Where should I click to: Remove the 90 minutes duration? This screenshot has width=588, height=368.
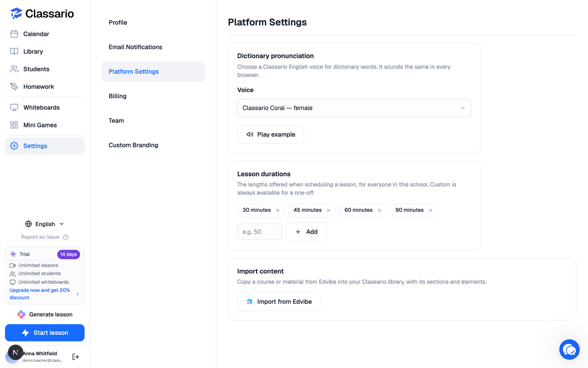[x=430, y=211]
